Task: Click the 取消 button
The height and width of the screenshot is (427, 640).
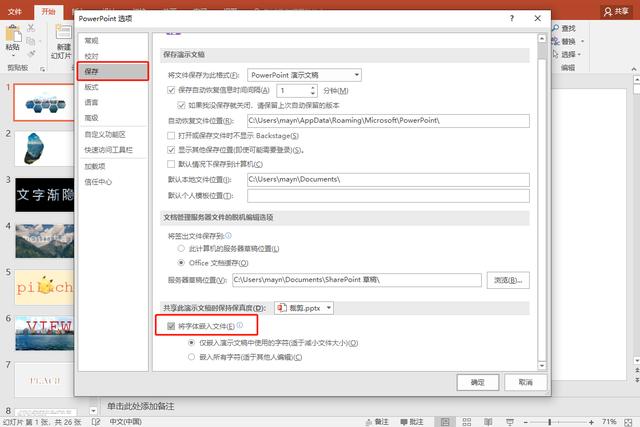Action: point(525,382)
